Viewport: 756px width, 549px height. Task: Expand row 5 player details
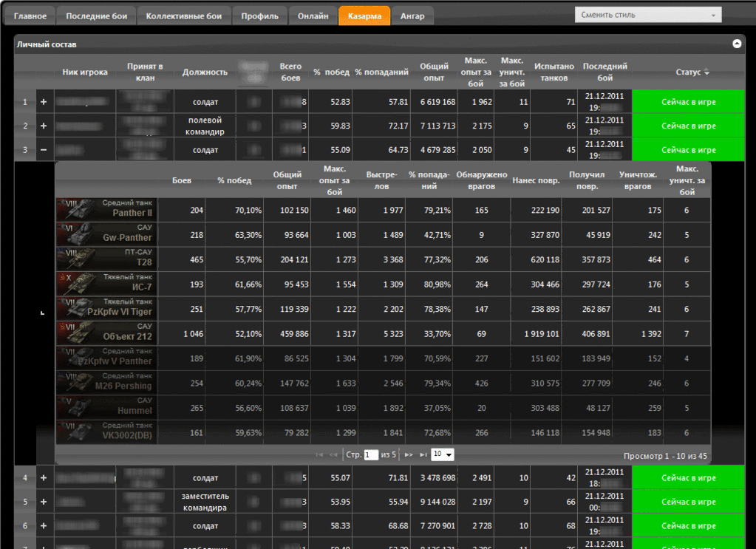[44, 502]
